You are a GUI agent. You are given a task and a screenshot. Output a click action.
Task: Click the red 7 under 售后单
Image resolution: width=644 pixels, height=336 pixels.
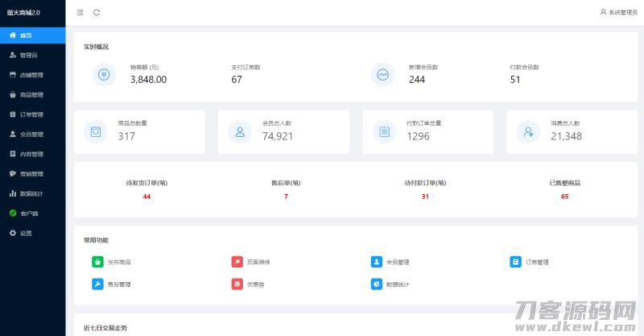[x=286, y=197]
